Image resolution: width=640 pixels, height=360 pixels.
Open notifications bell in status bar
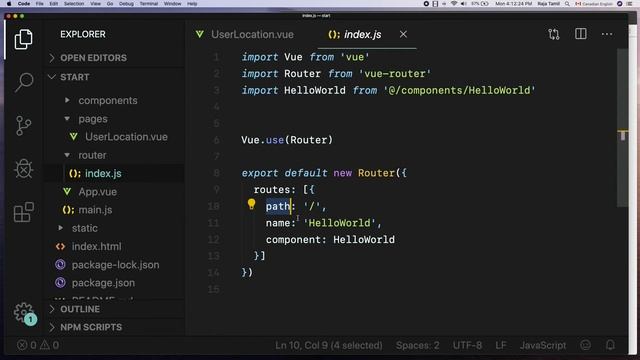[x=610, y=345]
